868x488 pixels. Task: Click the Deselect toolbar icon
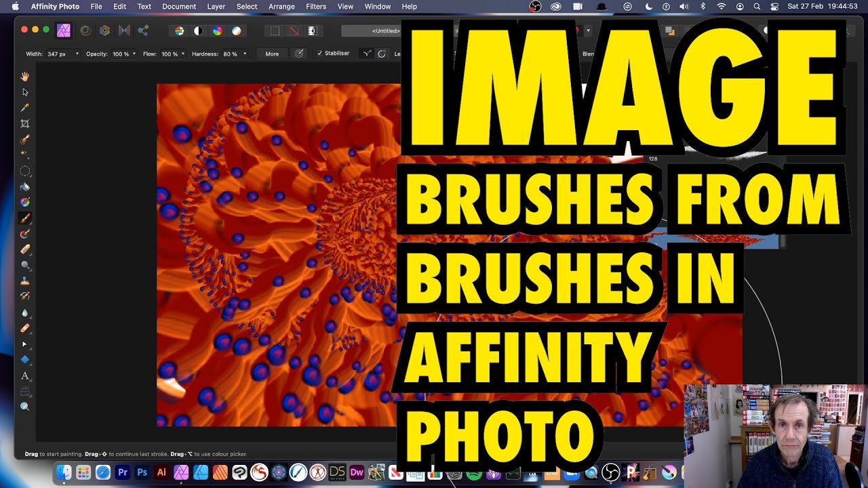coord(294,30)
